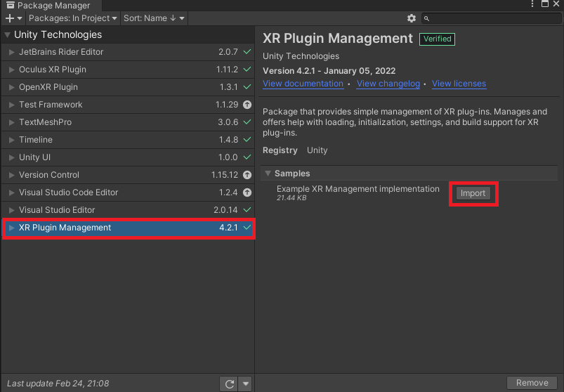The image size is (564, 392).
Task: Expand the OpenXR Plugin versions arrow
Action: (11, 87)
